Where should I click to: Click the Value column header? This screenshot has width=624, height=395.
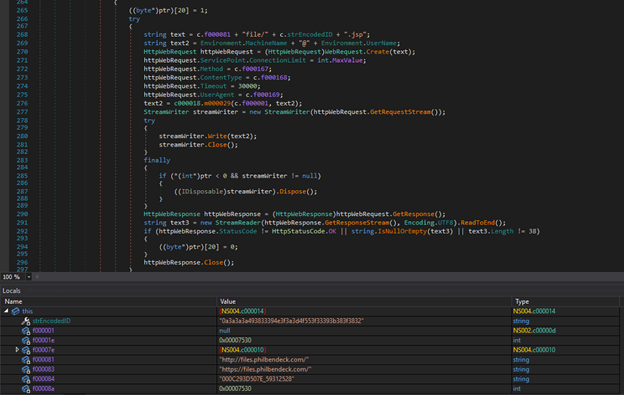tap(228, 302)
